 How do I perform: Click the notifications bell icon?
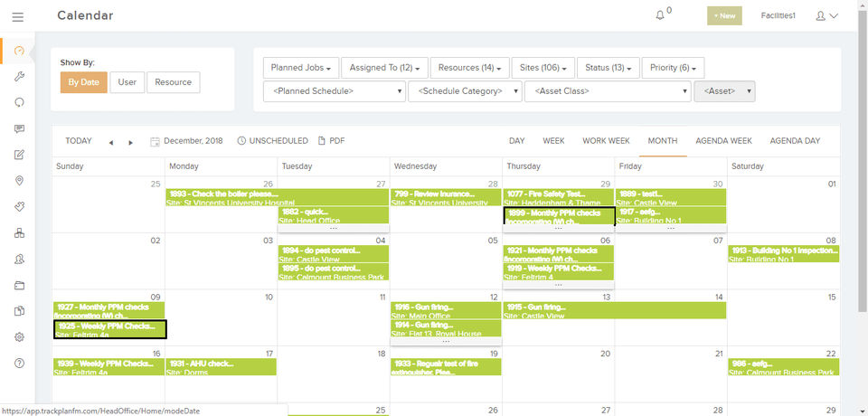(660, 15)
